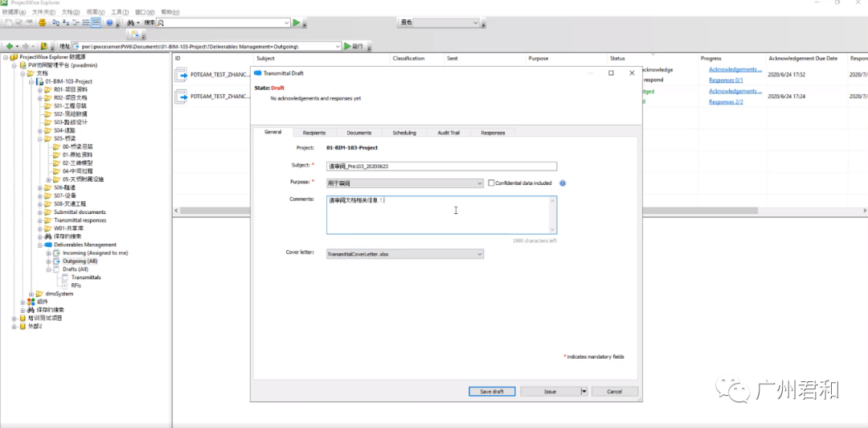Click the small toolbar icon below the search box
868x428 pixels.
tap(135, 35)
